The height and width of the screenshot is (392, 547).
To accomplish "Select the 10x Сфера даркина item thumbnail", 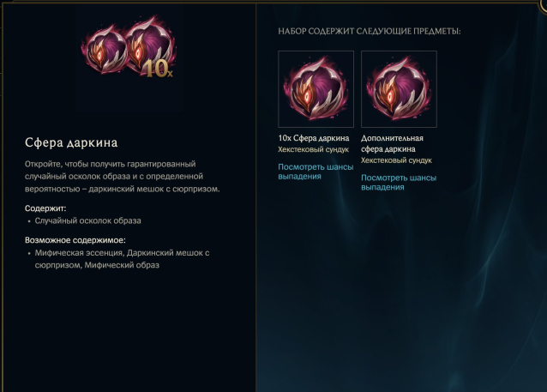I will click(316, 89).
